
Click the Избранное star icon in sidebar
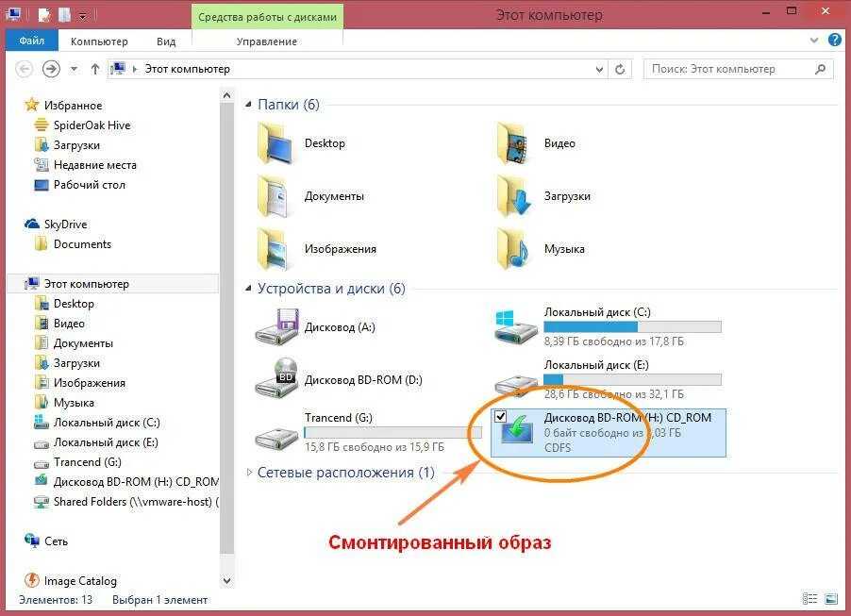point(31,105)
